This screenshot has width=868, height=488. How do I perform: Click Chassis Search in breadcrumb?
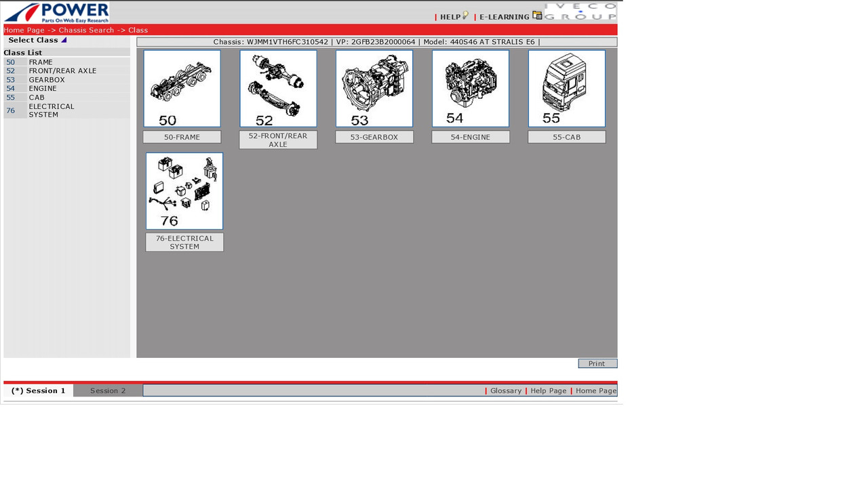[86, 30]
